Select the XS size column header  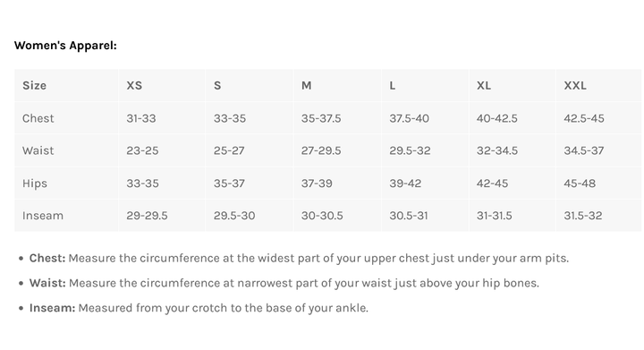tap(134, 85)
